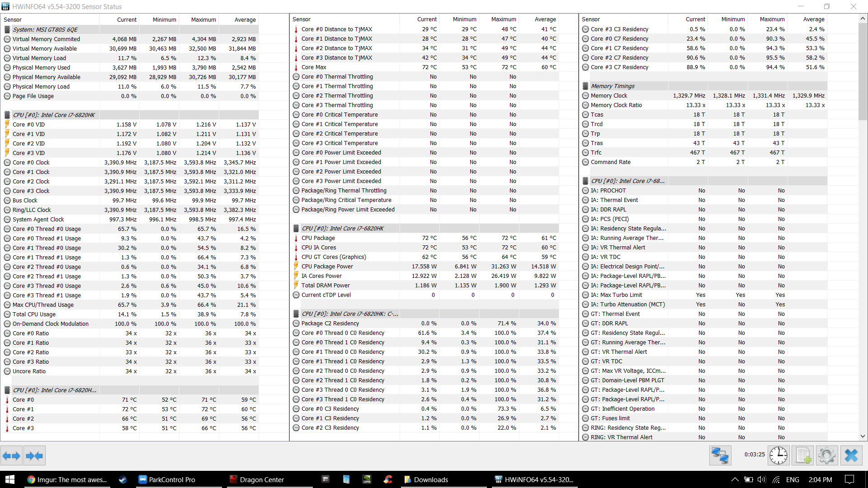Open the battery tray icon
This screenshot has height=488, width=868.
pos(749,479)
